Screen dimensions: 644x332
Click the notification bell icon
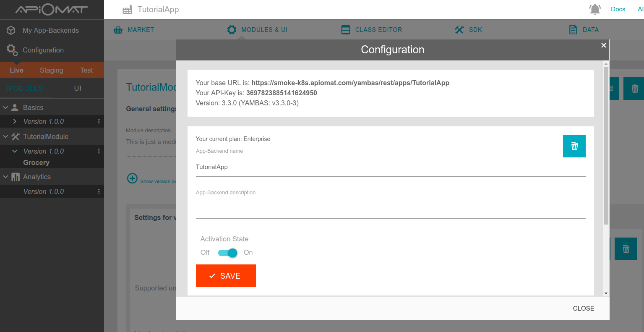(x=595, y=9)
